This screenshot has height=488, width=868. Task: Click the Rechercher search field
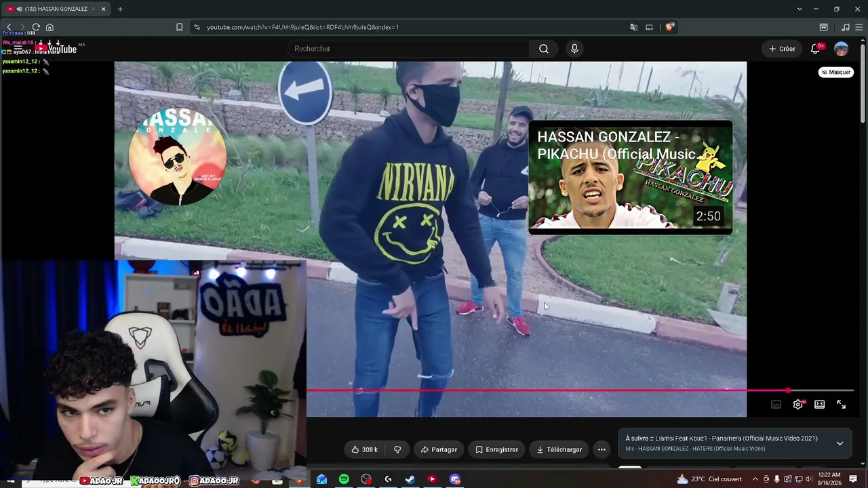click(408, 49)
